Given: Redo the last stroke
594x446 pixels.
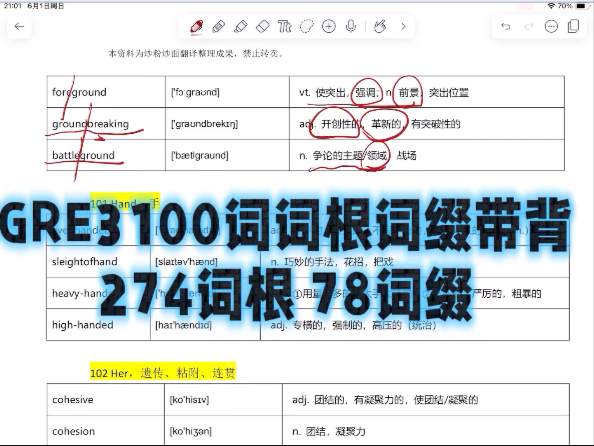Looking at the screenshot, I should click(x=528, y=27).
